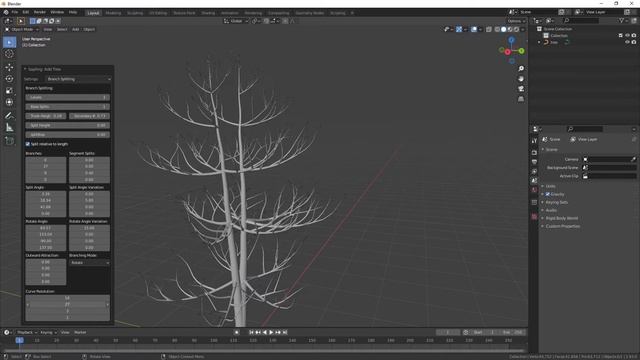
Task: Open the Render menu
Action: pyautogui.click(x=40, y=12)
